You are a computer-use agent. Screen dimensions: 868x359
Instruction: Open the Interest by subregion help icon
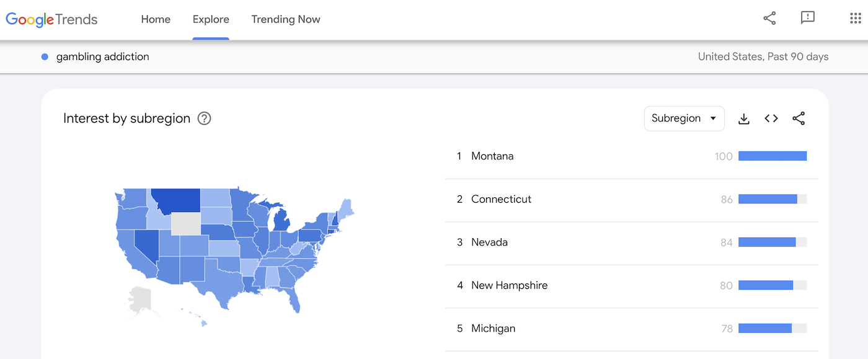tap(204, 118)
